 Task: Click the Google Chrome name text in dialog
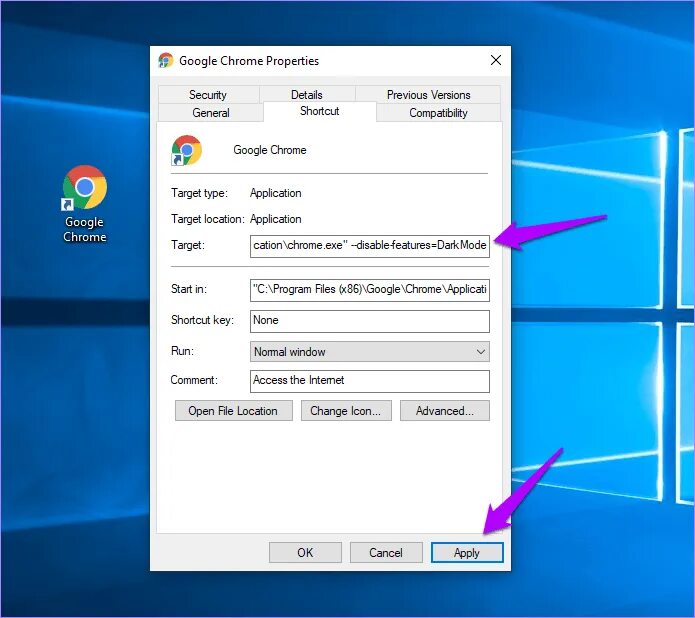tap(269, 150)
